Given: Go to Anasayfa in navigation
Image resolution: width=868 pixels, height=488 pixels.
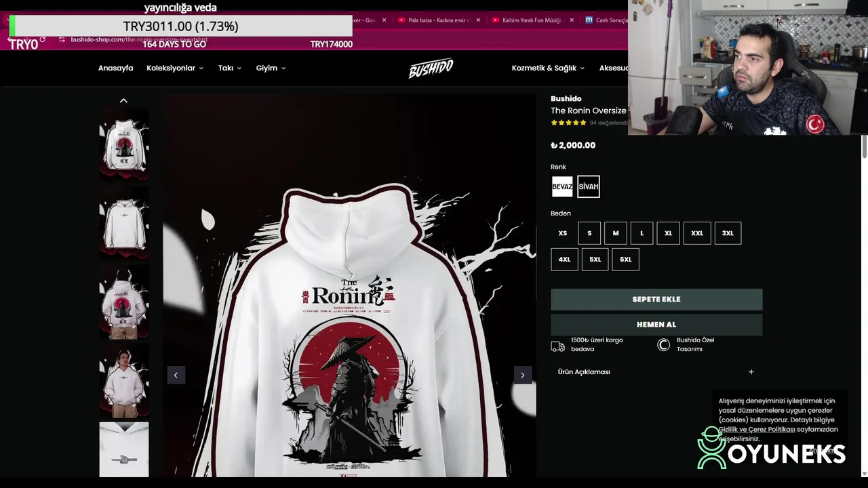Looking at the screenshot, I should (x=115, y=68).
